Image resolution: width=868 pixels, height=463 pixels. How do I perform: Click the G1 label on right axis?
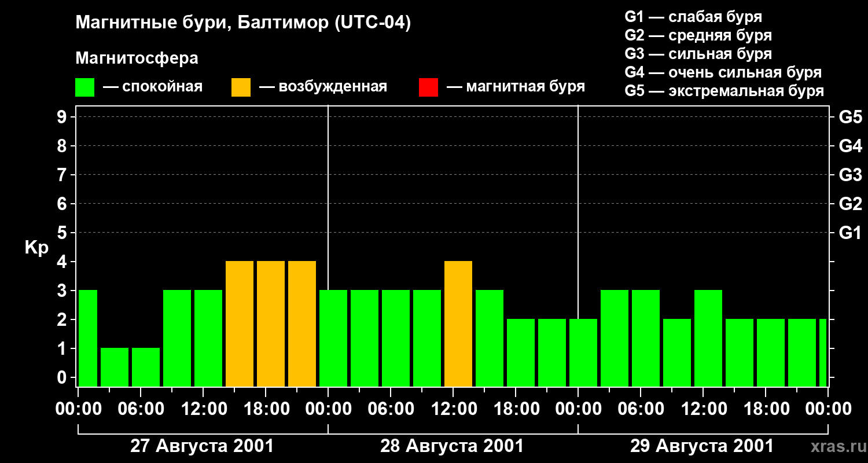click(850, 233)
